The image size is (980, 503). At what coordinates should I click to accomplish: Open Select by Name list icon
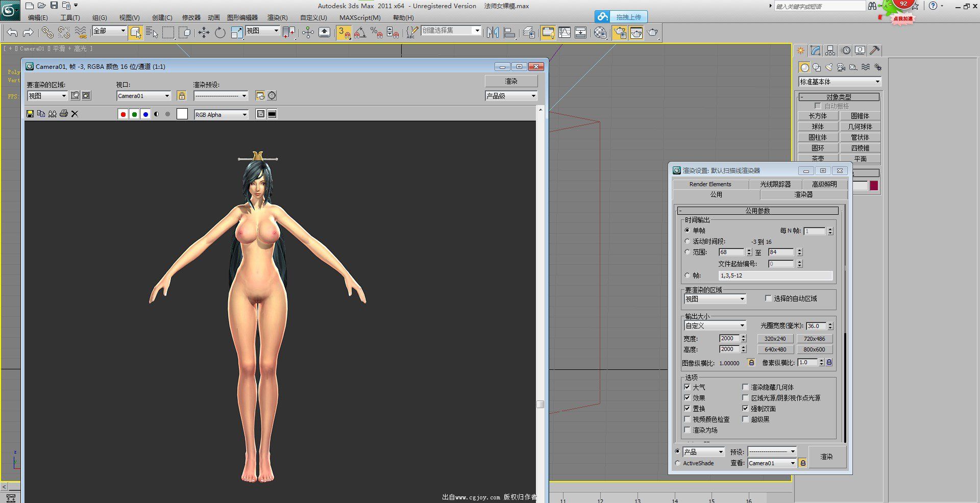152,33
